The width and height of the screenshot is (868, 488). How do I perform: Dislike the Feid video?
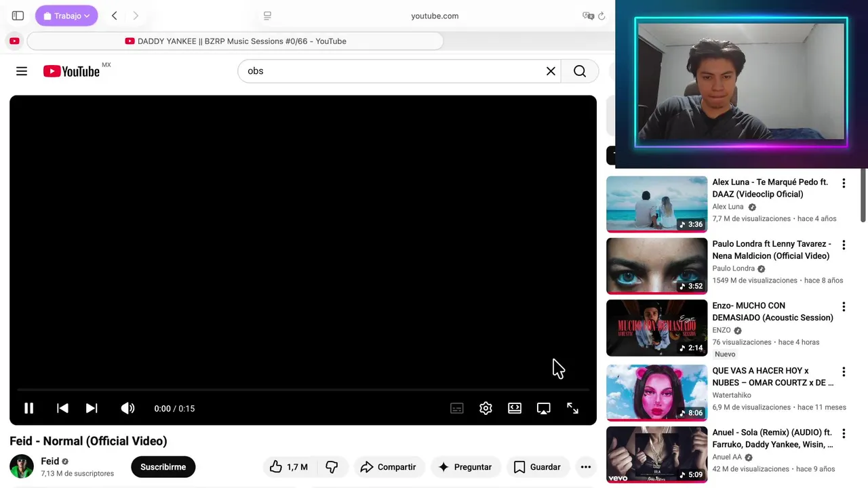pyautogui.click(x=332, y=467)
